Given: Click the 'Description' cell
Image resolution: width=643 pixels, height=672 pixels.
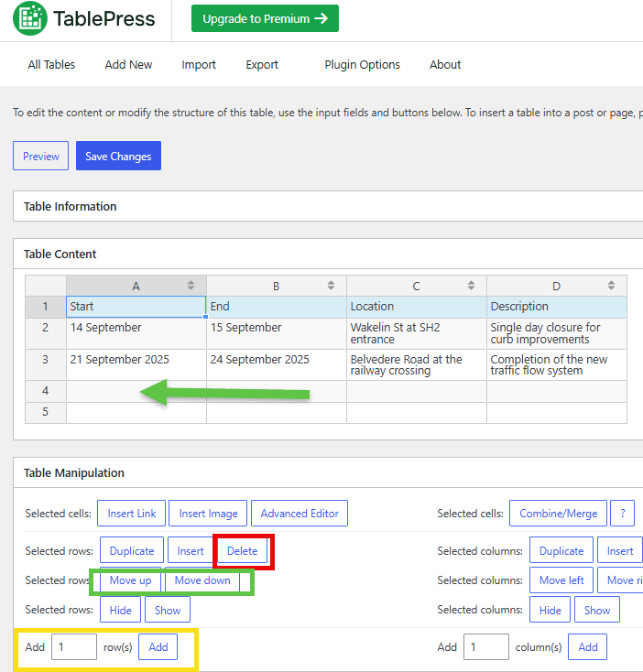Looking at the screenshot, I should [x=556, y=307].
